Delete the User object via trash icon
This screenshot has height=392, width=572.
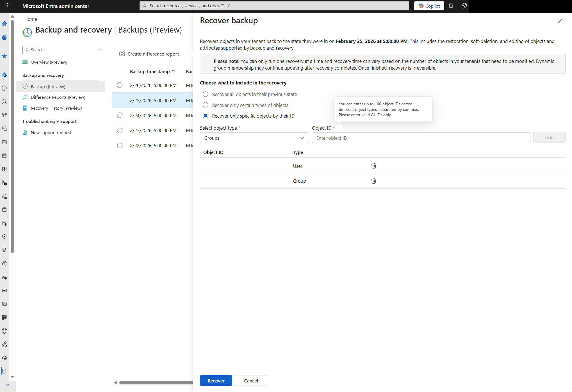pos(373,166)
